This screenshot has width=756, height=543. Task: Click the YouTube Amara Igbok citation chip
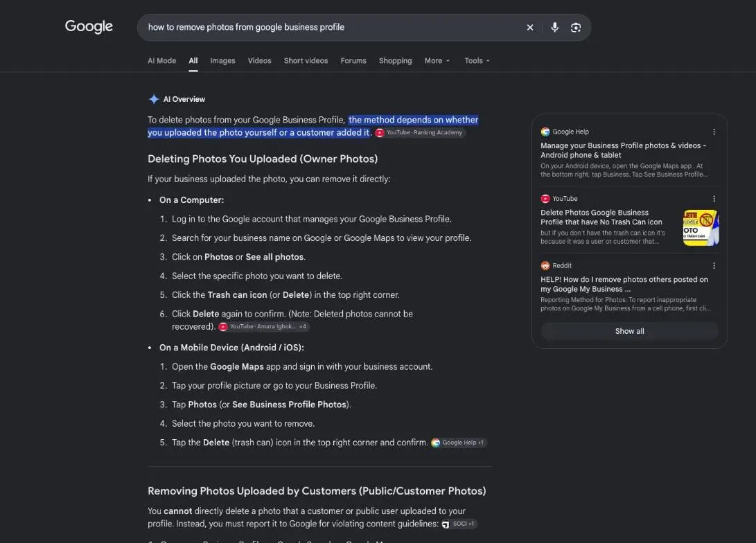[263, 327]
